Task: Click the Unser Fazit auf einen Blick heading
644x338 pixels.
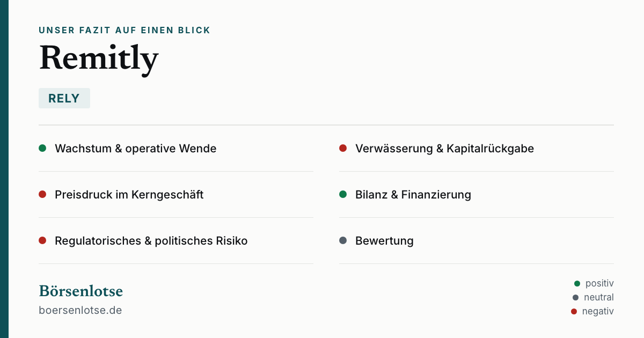Action: [125, 31]
